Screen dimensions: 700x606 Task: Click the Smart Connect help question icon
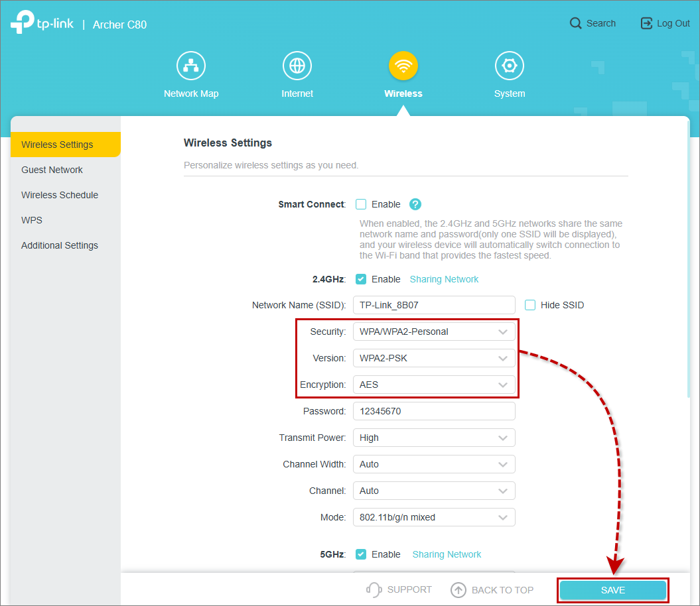(415, 204)
